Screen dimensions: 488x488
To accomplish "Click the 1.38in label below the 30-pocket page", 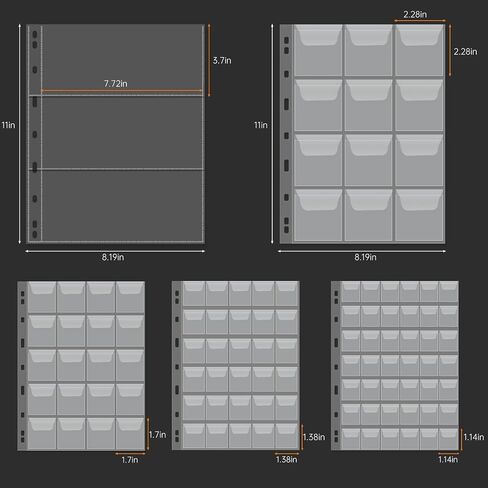I will (286, 460).
